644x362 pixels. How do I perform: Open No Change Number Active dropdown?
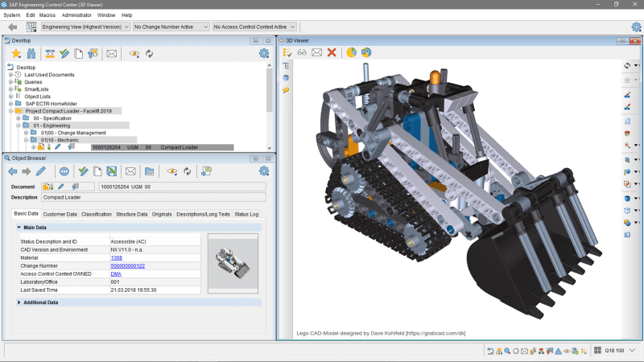tap(171, 27)
